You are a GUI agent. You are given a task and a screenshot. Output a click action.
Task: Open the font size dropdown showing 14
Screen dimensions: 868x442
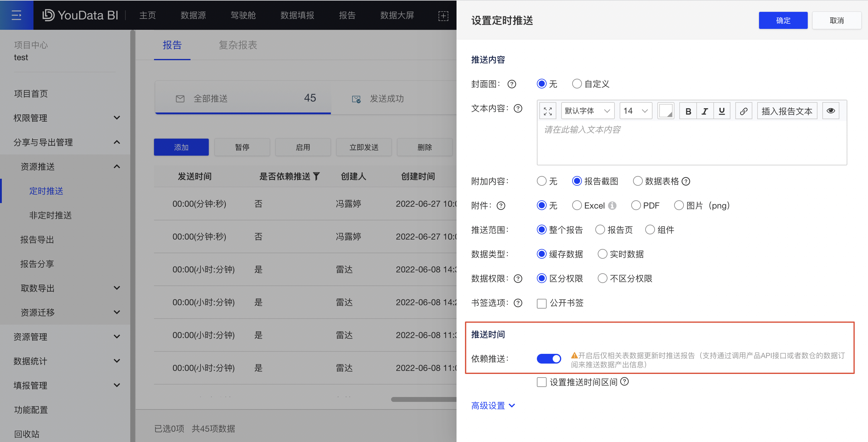(635, 110)
